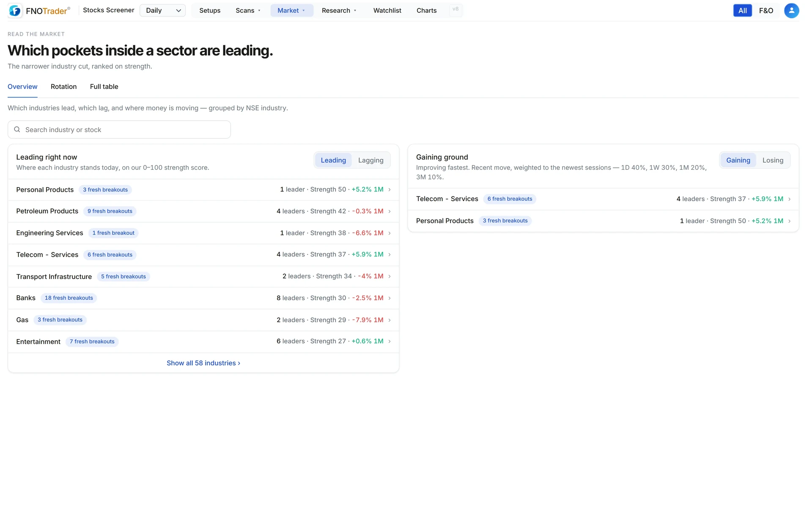Show all 58 industries
The width and height of the screenshot is (812, 508).
pyautogui.click(x=203, y=363)
